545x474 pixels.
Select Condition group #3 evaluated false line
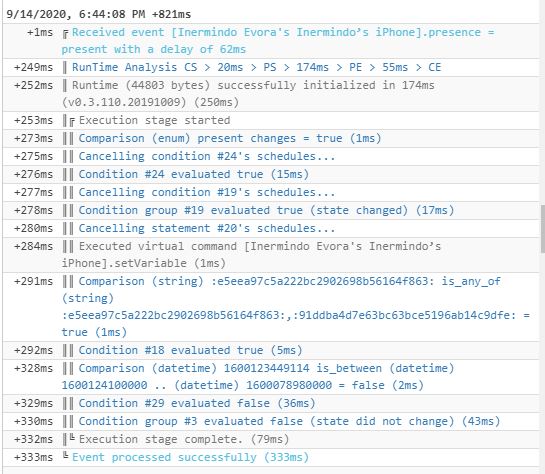289,421
